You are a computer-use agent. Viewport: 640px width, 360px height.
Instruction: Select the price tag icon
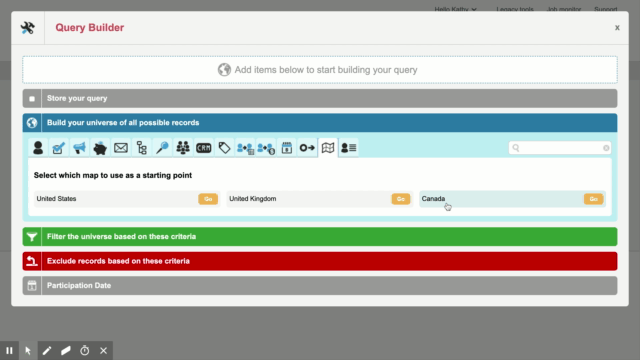pyautogui.click(x=224, y=148)
